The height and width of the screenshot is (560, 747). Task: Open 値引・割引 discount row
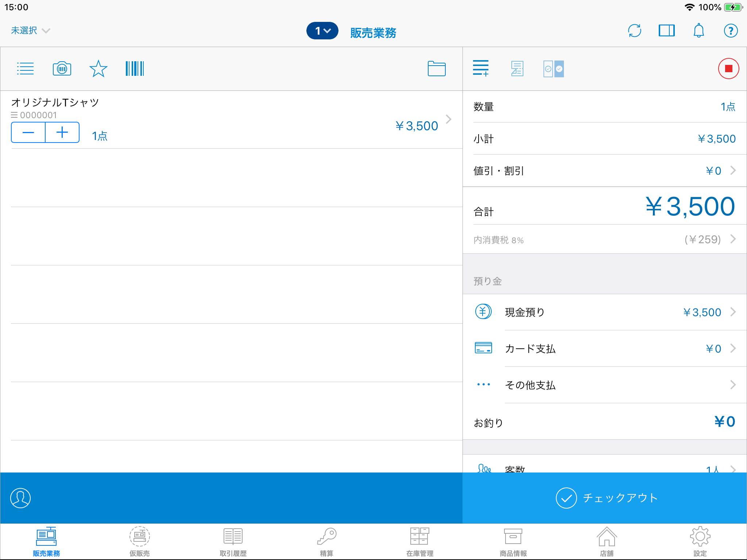[x=605, y=171]
